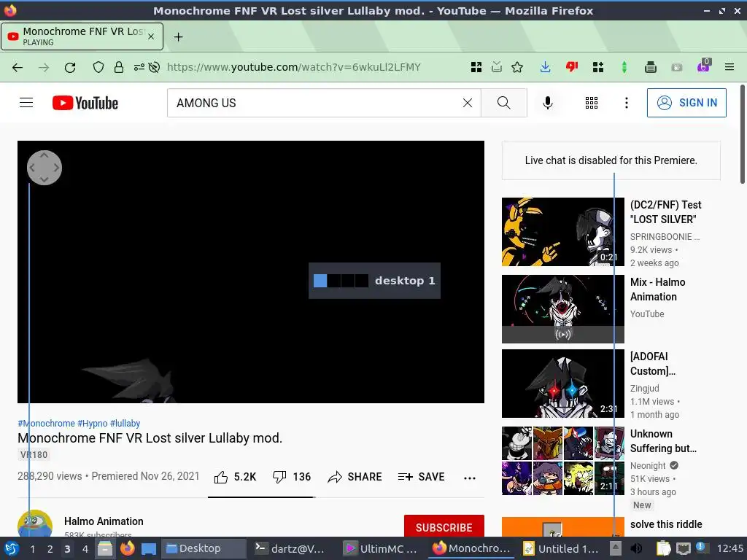The height and width of the screenshot is (560, 747).
Task: Click the red SUBSCRIBE button
Action: tap(444, 526)
